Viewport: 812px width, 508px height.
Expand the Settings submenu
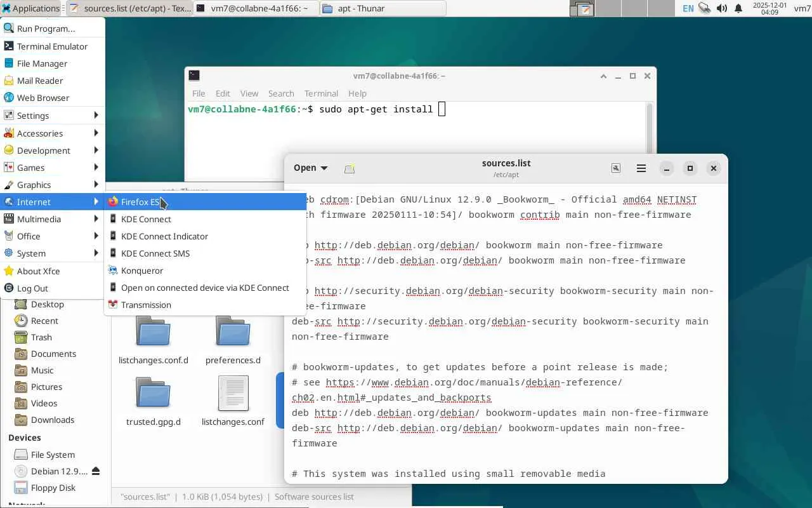(x=53, y=116)
